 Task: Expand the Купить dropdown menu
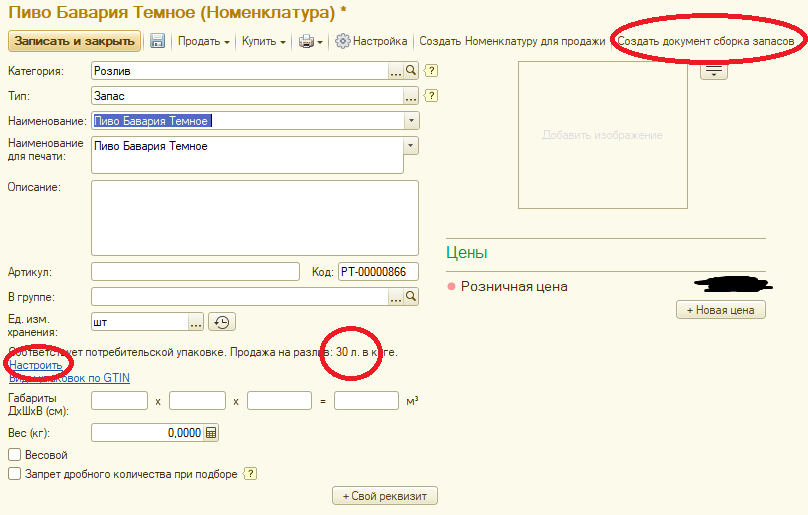coord(263,41)
